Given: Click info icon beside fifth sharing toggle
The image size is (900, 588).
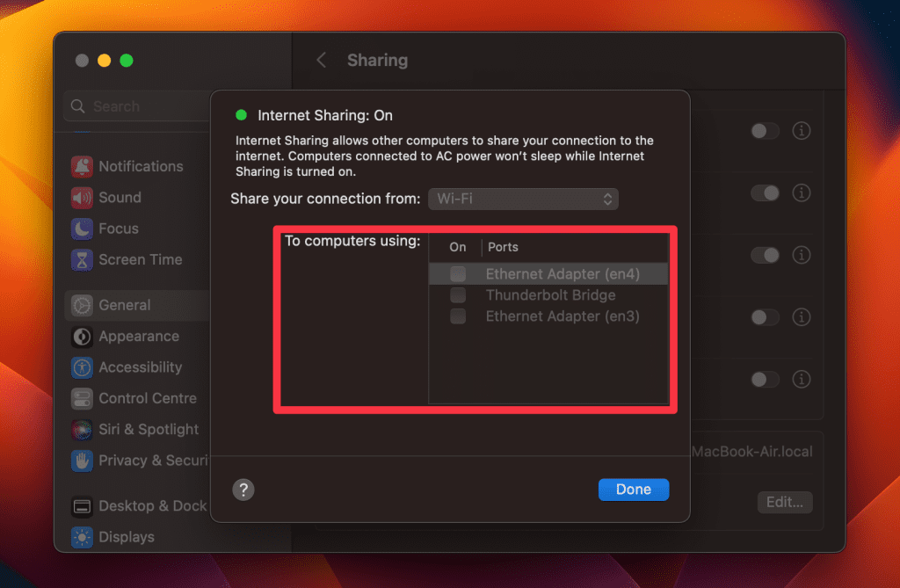Looking at the screenshot, I should 802,379.
